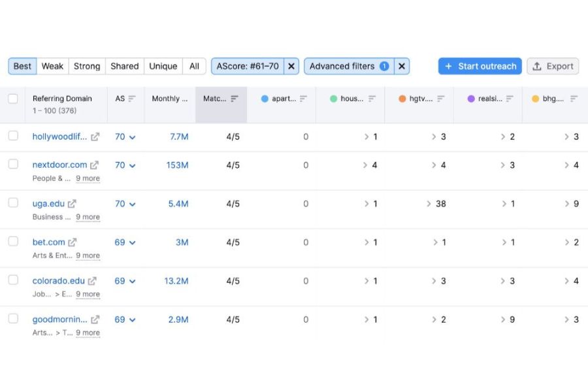Screen dimensions: 588x392
Task: Remove the AScore #61–70 filter
Action: (x=291, y=67)
